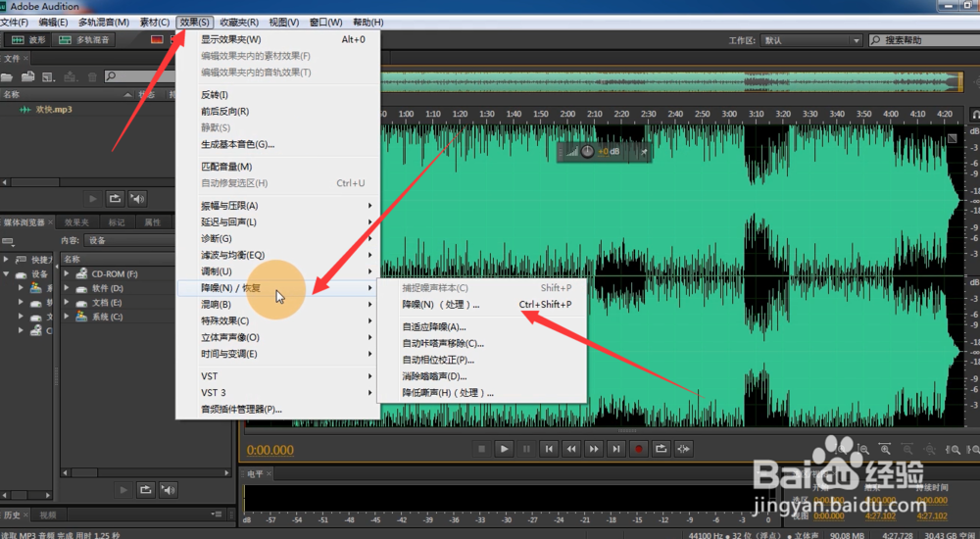Click the Fast Forward button
Screen dimensions: 980x539
click(x=594, y=449)
